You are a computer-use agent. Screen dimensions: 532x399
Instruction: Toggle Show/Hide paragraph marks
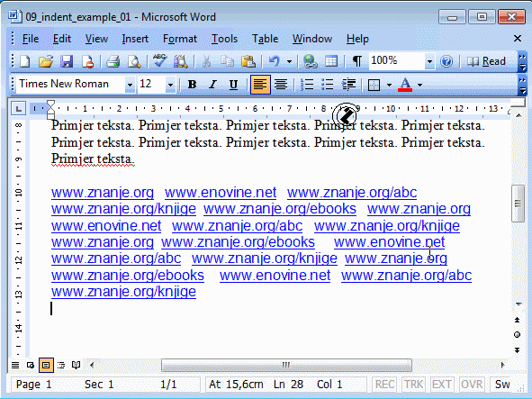tap(357, 61)
